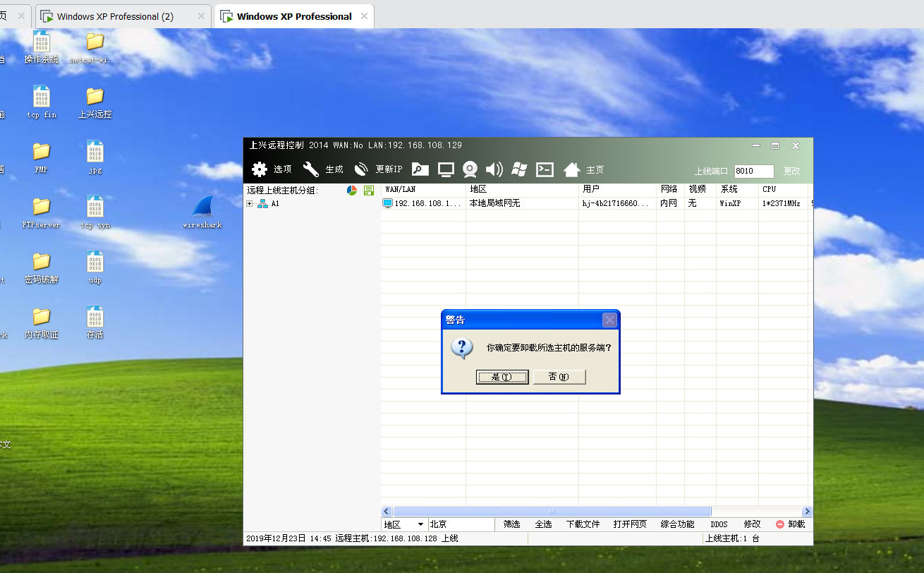Click the 更改 port change button
The width and height of the screenshot is (924, 573).
click(792, 171)
